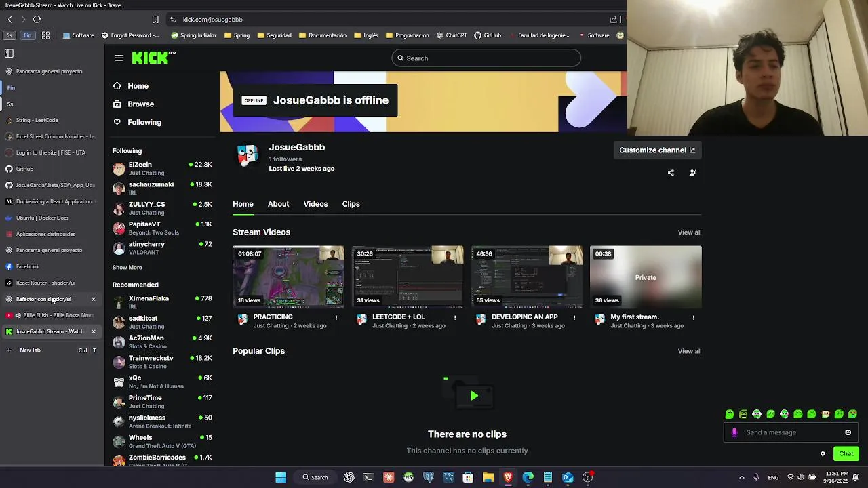Switch to String - LeetCode tab
Image resolution: width=868 pixels, height=488 pixels.
point(51,120)
